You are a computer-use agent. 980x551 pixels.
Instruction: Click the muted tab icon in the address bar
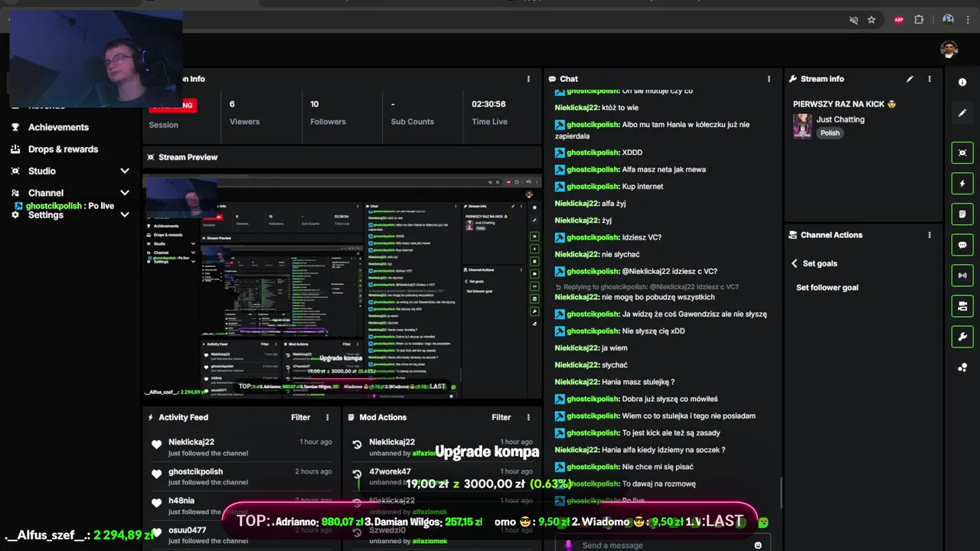point(854,20)
